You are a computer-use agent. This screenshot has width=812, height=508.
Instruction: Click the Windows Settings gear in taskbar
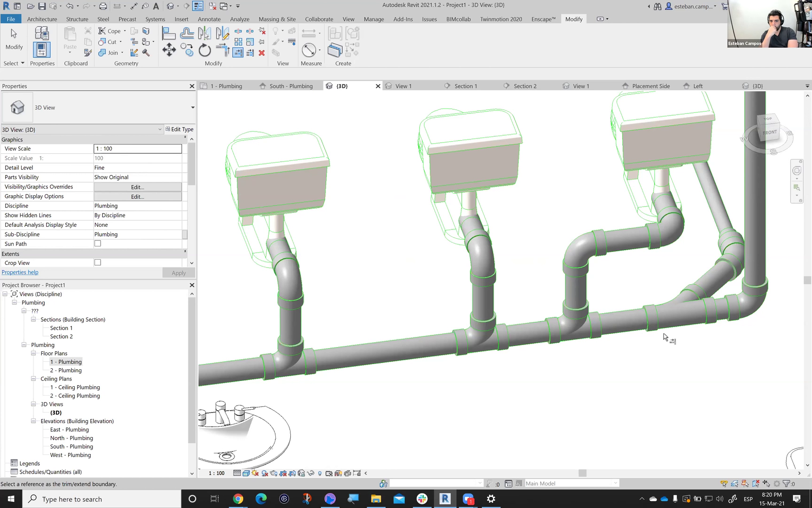tap(491, 499)
